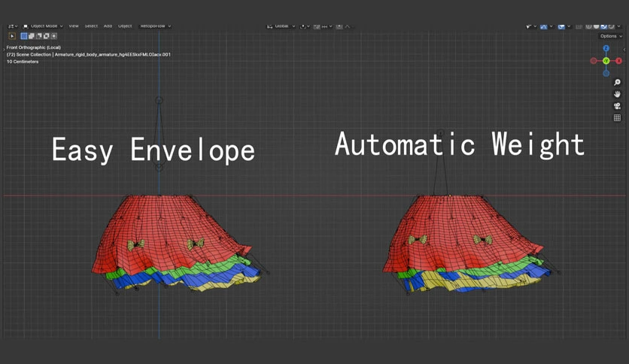
Task: Click the snapping increment icon
Action: [325, 26]
